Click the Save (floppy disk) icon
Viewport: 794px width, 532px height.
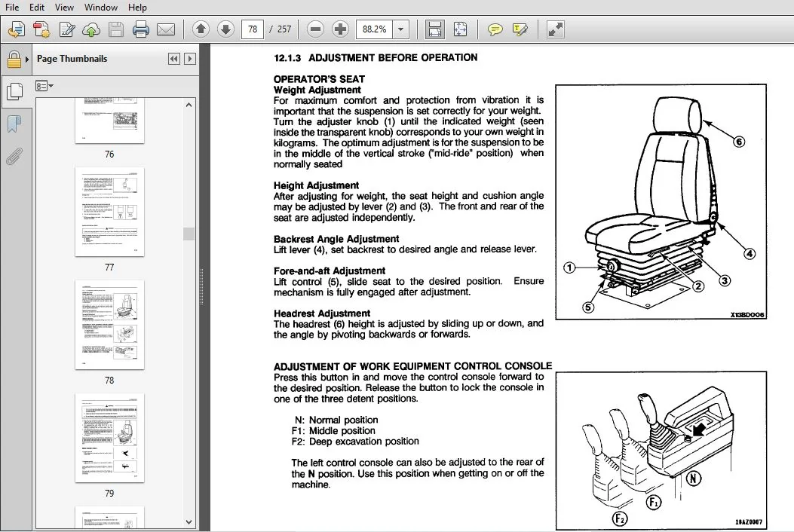pyautogui.click(x=116, y=29)
